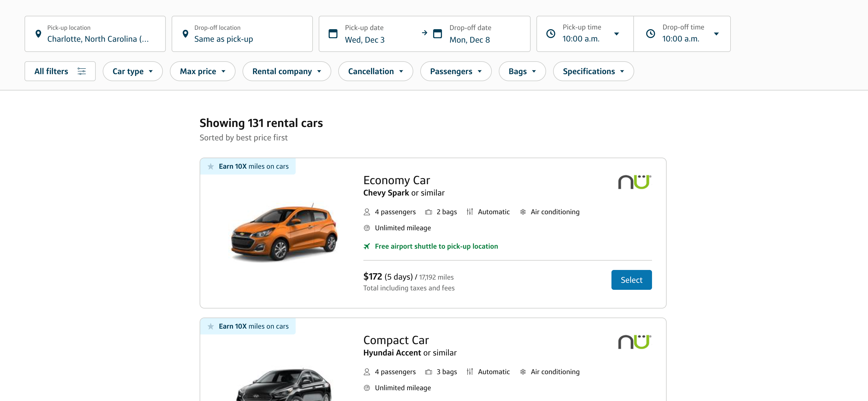Click the airplane icon for free shuttle

coord(367,246)
